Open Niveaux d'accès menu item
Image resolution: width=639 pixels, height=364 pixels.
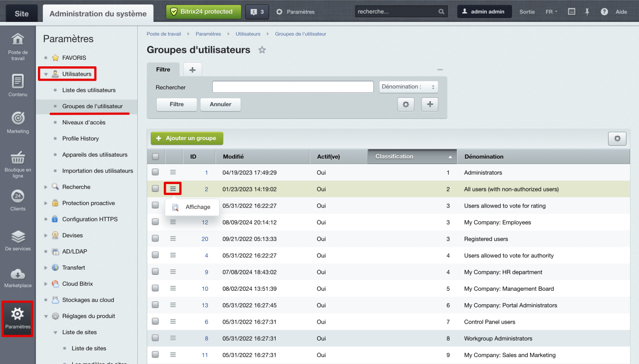[84, 123]
